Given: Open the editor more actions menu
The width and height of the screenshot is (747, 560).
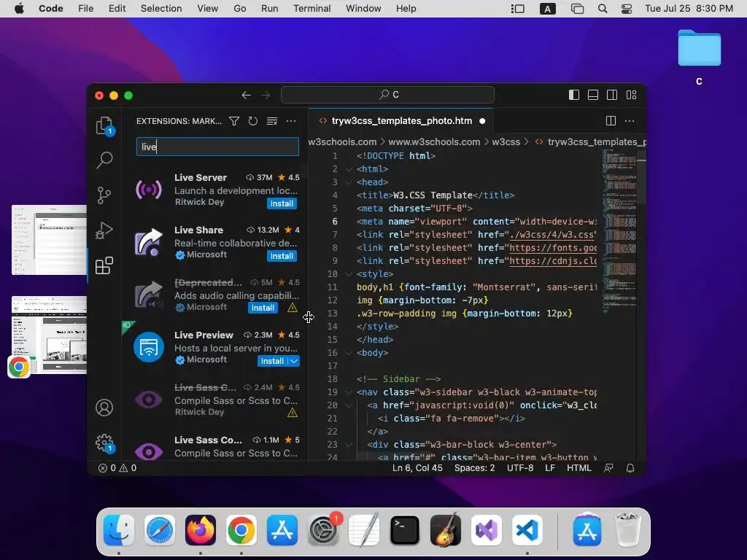Looking at the screenshot, I should click(630, 121).
